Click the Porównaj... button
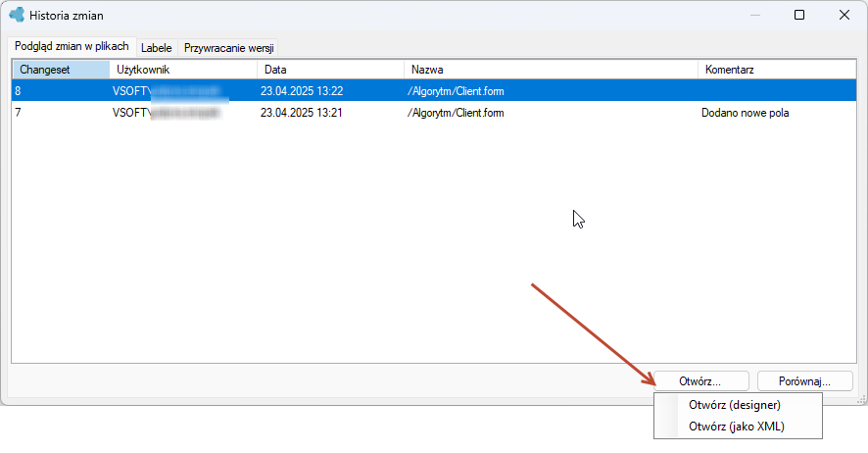The width and height of the screenshot is (868, 453). coord(804,381)
